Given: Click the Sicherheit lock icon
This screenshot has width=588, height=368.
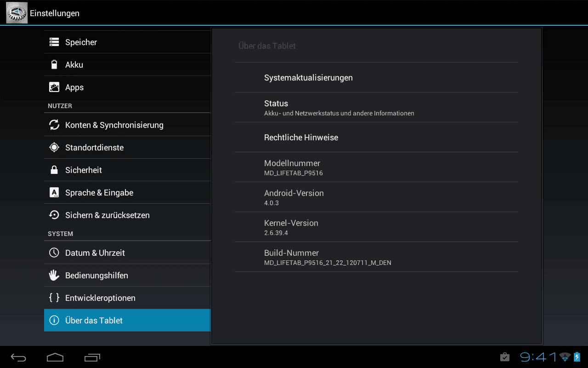Looking at the screenshot, I should [x=54, y=170].
